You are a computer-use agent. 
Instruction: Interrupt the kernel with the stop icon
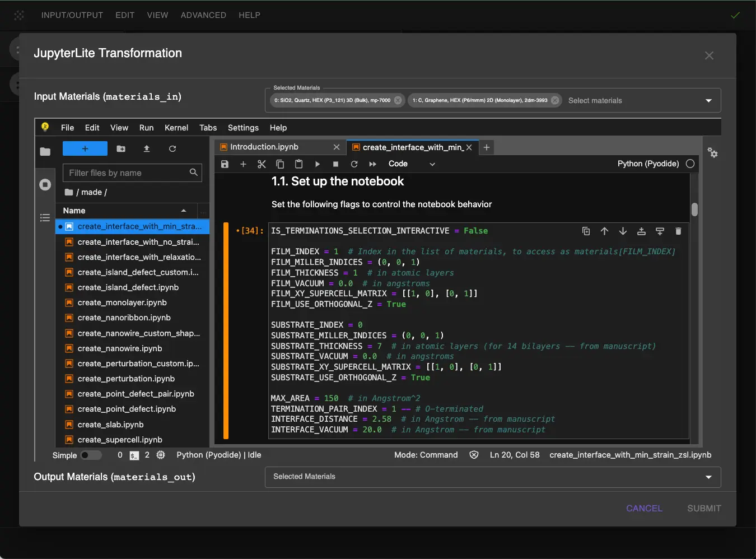(x=335, y=164)
